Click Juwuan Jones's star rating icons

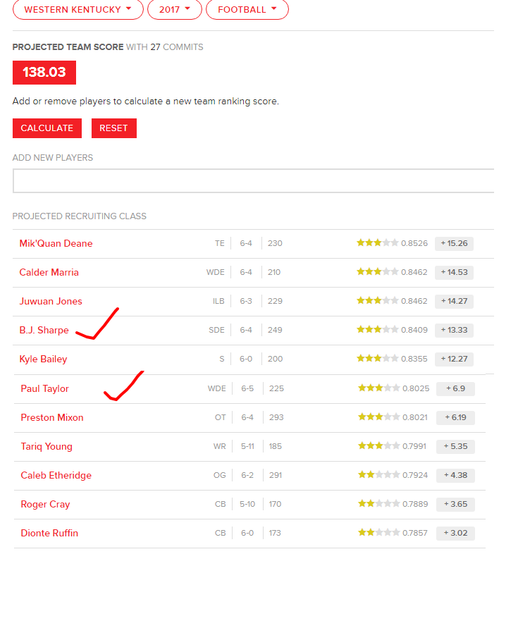pos(377,301)
